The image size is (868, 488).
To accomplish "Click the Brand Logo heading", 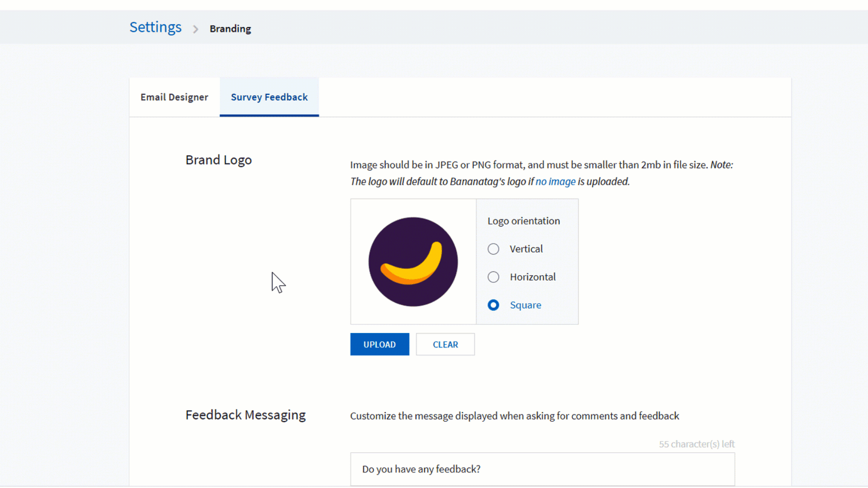I will pyautogui.click(x=218, y=160).
